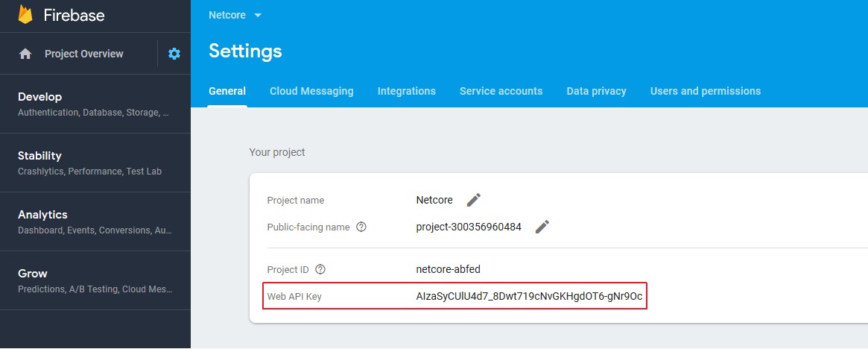Click the 'Your project' section label

click(x=277, y=152)
